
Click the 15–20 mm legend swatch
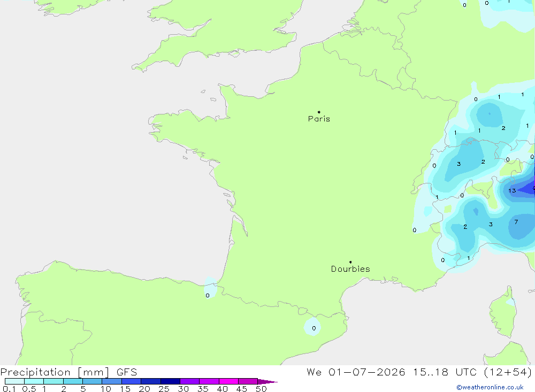pyautogui.click(x=131, y=381)
